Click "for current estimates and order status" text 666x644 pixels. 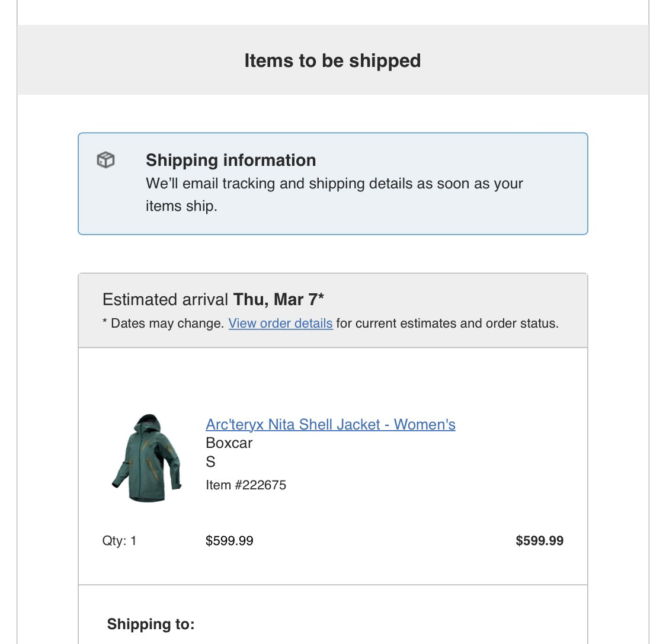click(447, 323)
